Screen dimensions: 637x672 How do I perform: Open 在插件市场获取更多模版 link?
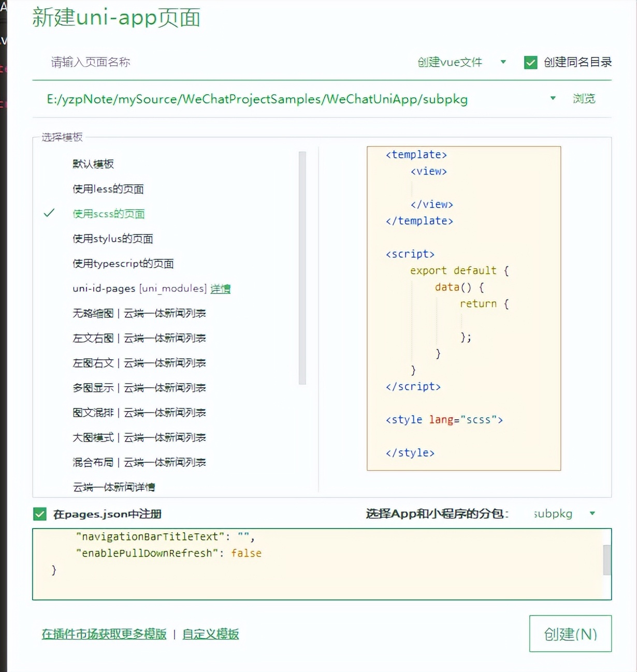[103, 634]
